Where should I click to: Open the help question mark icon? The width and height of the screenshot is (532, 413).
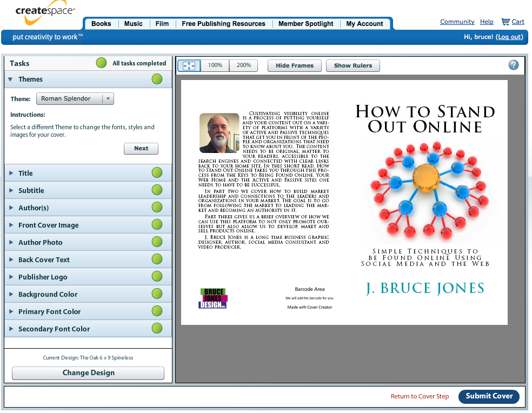tap(513, 65)
